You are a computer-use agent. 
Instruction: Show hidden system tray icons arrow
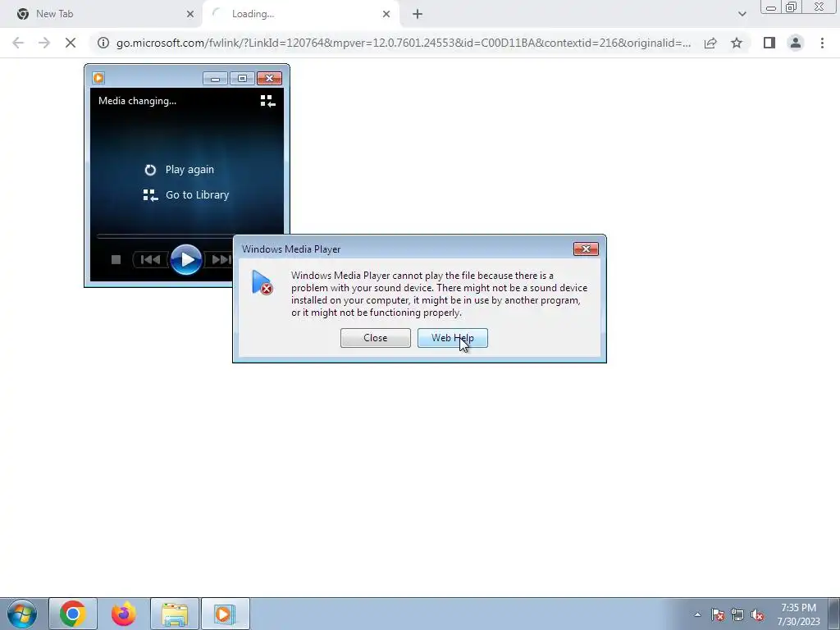tap(697, 614)
